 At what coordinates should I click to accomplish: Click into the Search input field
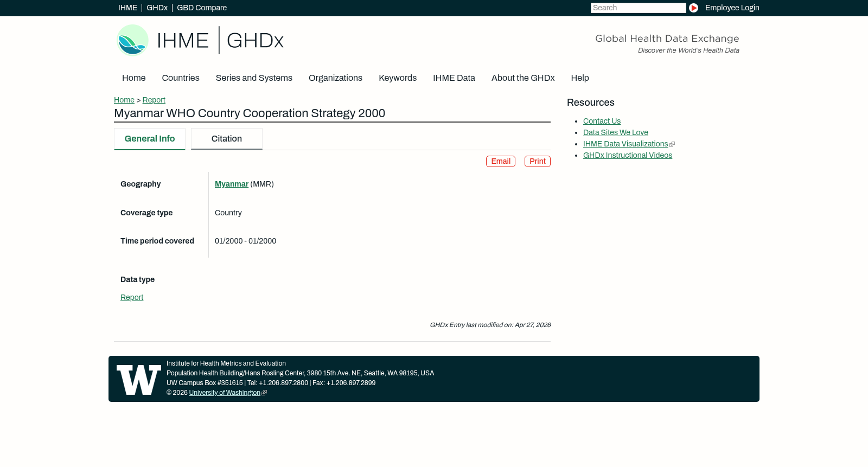coord(638,8)
